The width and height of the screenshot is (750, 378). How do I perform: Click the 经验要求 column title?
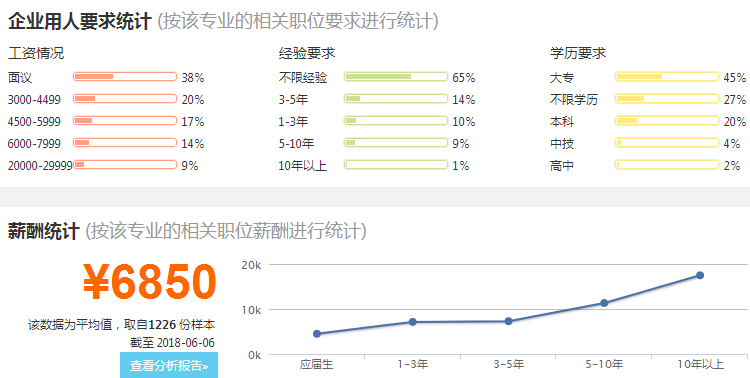click(x=307, y=53)
